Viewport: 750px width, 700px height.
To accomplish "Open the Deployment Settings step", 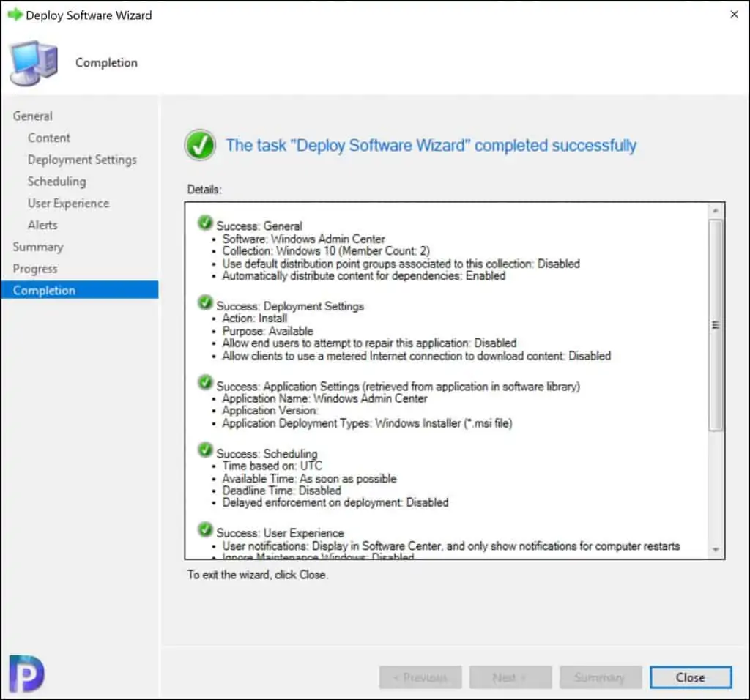I will point(82,160).
